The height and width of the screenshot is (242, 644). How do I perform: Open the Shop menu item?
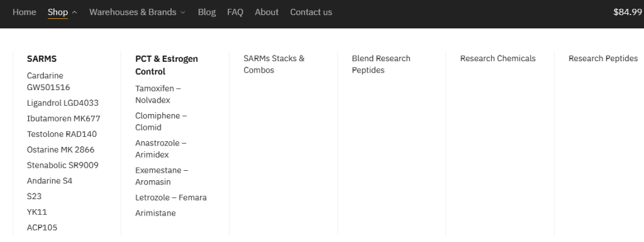pyautogui.click(x=57, y=13)
